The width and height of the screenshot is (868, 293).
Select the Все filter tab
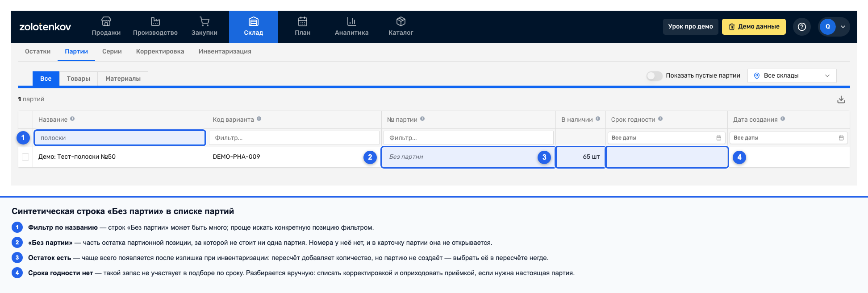[x=46, y=78]
